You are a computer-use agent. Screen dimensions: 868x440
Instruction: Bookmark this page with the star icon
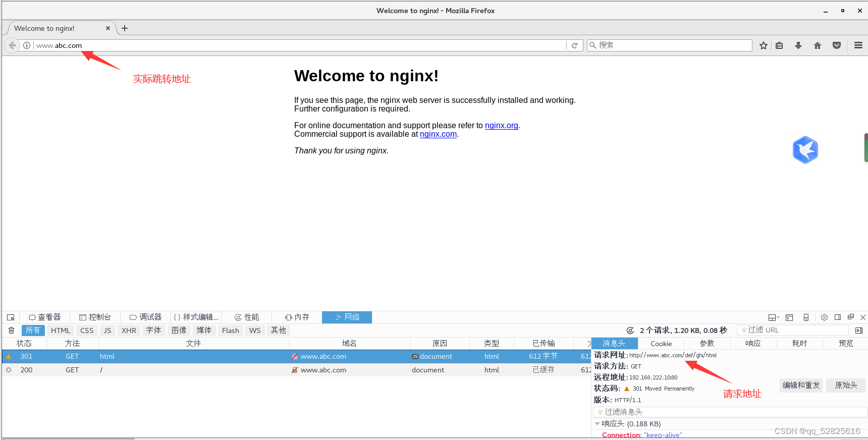click(x=764, y=45)
